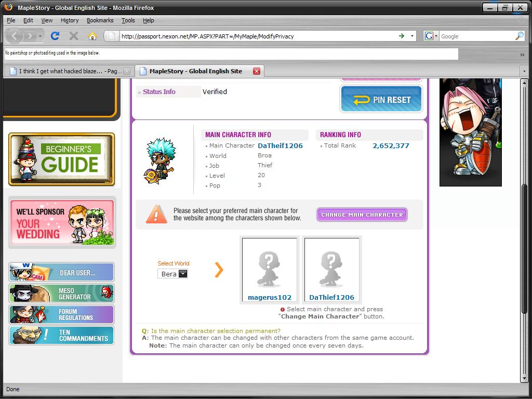Click the Firefox logo in title bar
Image resolution: width=532 pixels, height=399 pixels.
[x=8, y=7]
